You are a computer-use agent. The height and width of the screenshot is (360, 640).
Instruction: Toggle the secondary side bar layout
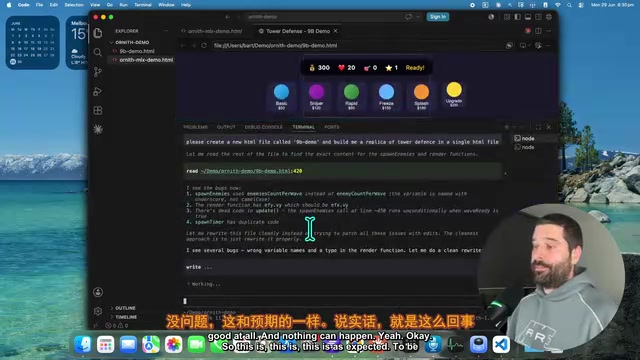coord(538,17)
